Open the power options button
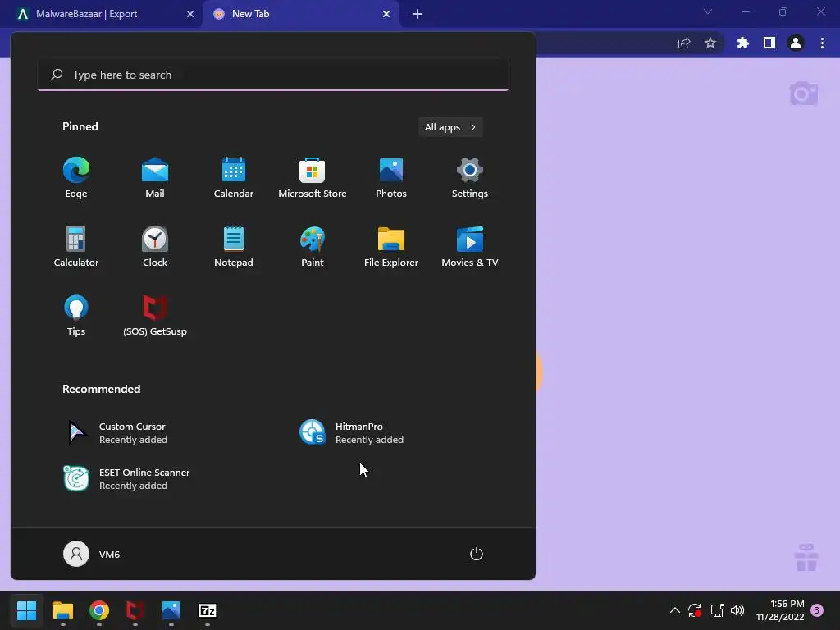Screen dimensions: 840x630 click(477, 554)
